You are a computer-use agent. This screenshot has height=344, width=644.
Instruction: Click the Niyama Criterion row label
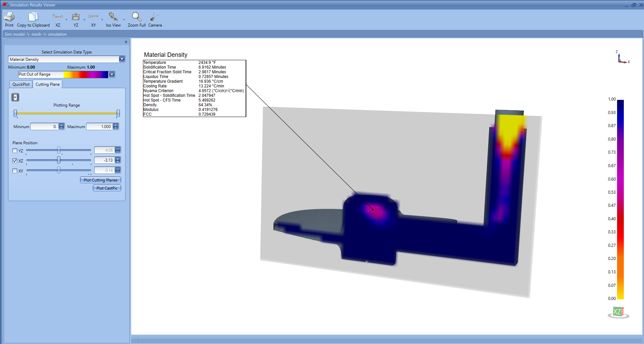click(x=158, y=91)
